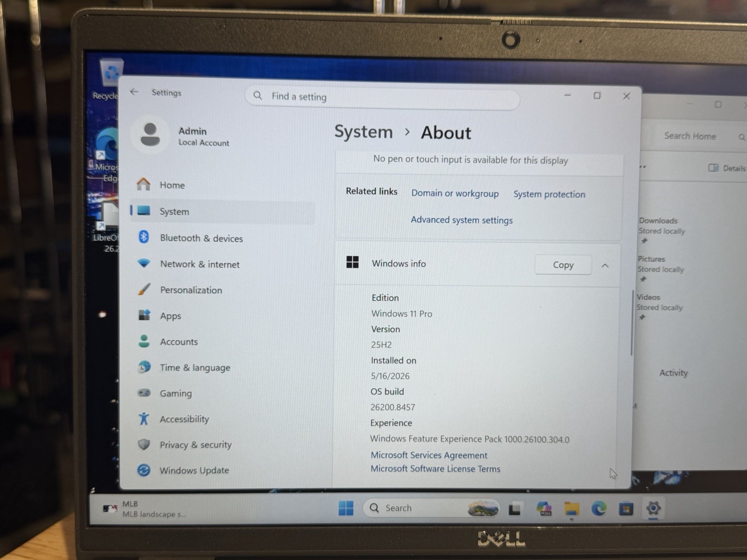Open File Explorer from the taskbar
This screenshot has height=560, width=747.
point(571,509)
